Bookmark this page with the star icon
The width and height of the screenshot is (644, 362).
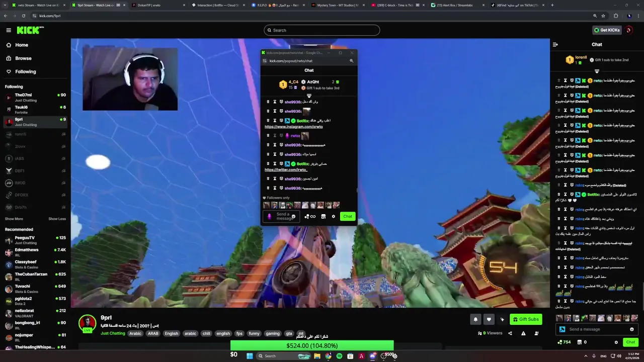coord(603,16)
